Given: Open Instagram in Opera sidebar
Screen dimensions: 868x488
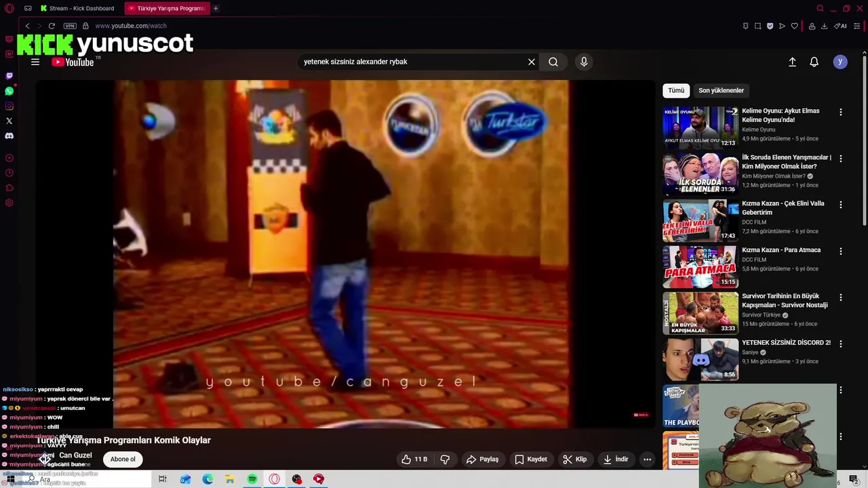Looking at the screenshot, I should coord(9,106).
